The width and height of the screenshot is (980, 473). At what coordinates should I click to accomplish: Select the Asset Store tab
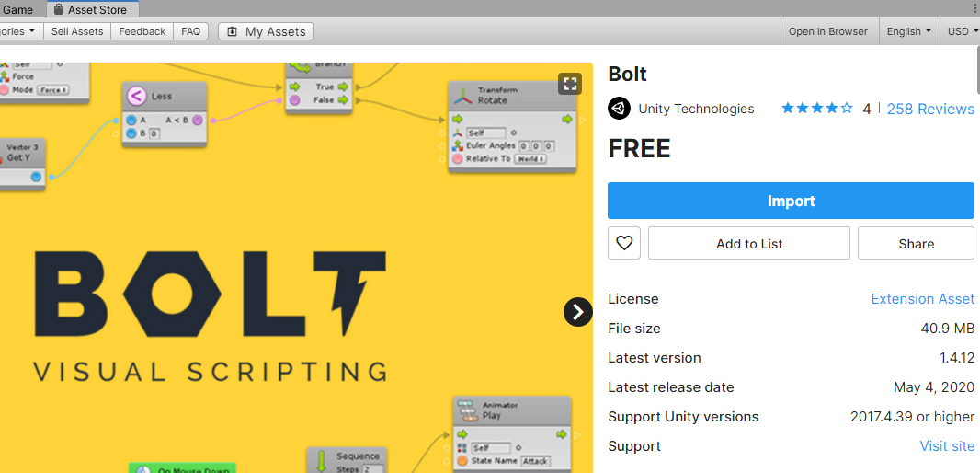[x=97, y=10]
